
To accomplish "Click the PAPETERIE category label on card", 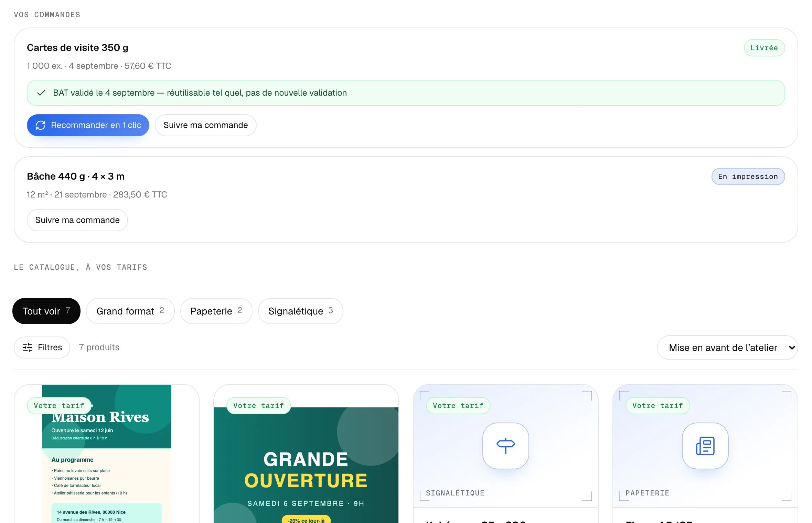I will pyautogui.click(x=648, y=493).
